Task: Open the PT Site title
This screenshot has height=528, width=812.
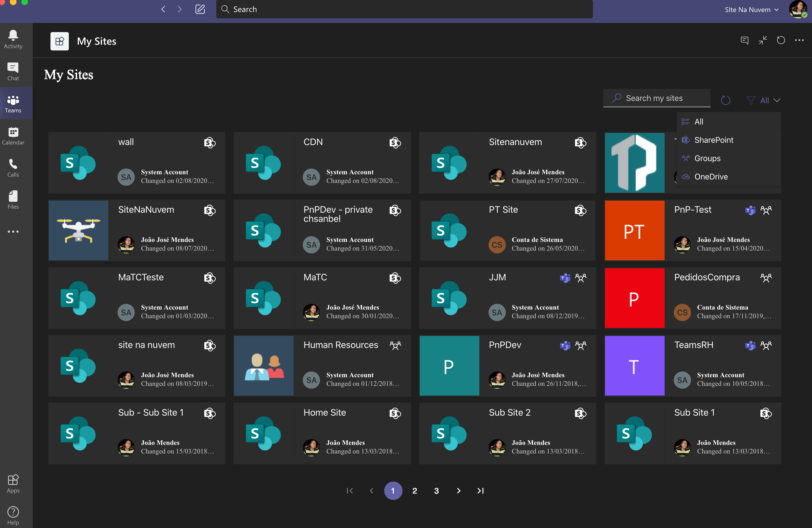Action: [503, 210]
